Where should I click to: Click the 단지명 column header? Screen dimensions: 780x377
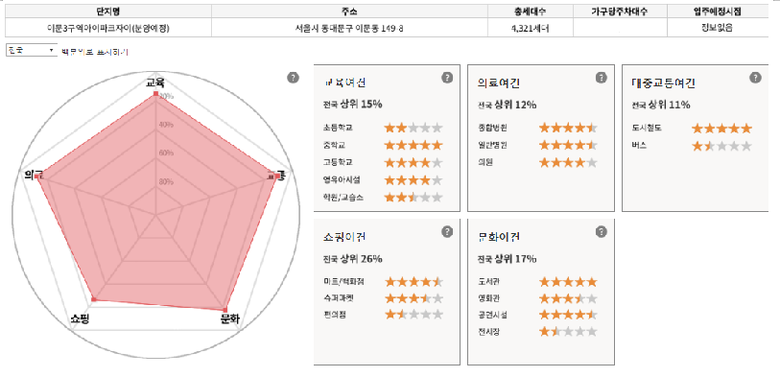(x=108, y=11)
